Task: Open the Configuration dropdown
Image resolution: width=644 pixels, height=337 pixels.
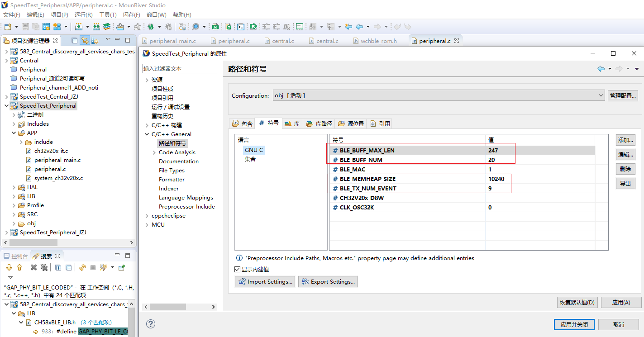Action: tap(439, 95)
